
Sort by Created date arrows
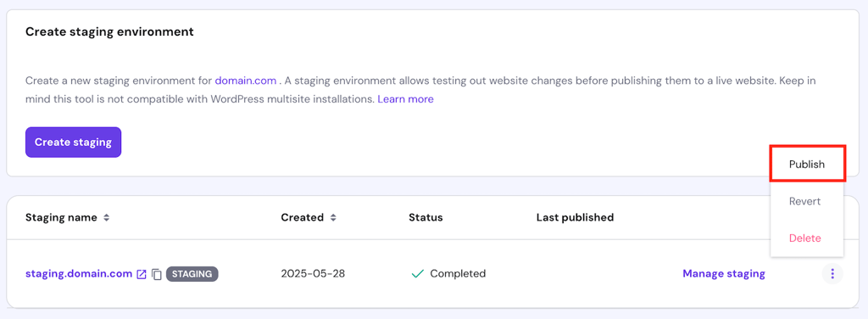point(333,218)
